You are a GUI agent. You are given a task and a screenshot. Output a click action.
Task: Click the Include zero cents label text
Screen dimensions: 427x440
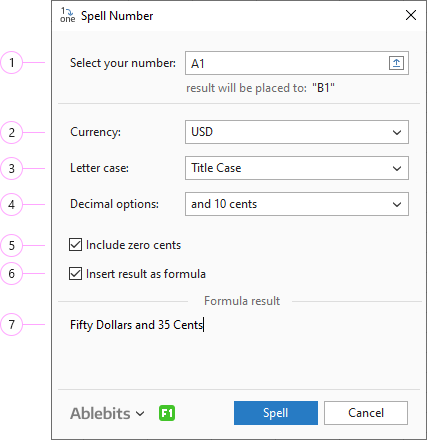tap(133, 245)
